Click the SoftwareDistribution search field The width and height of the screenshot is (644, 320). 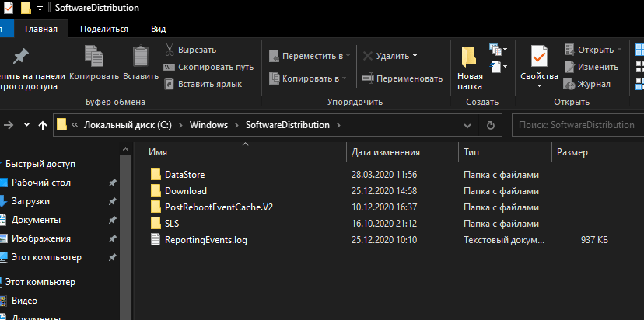click(x=576, y=125)
